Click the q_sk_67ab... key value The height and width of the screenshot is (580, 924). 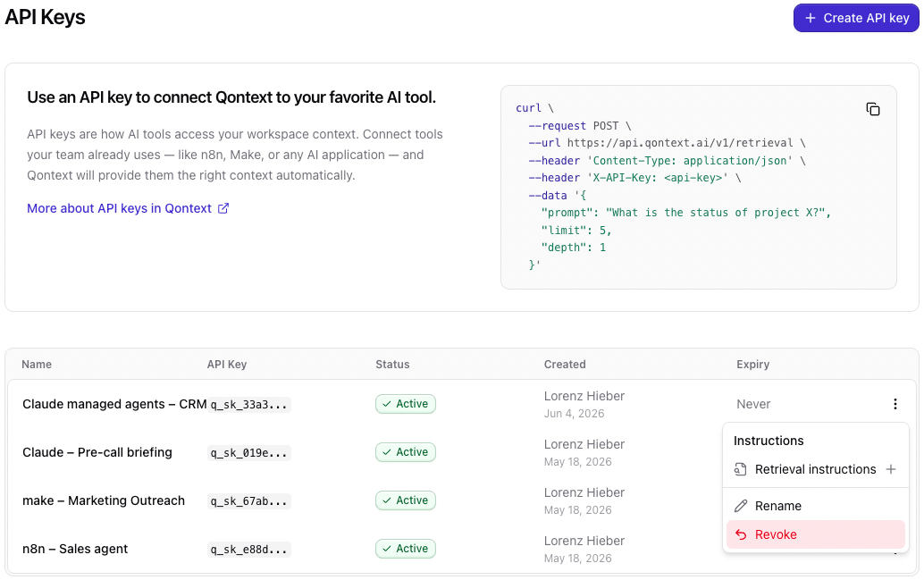[x=248, y=501]
